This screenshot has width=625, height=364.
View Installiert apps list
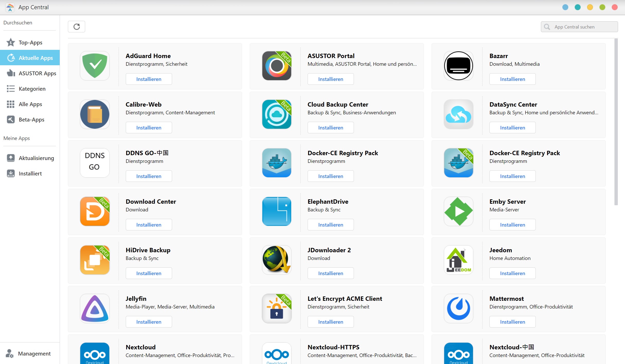pyautogui.click(x=30, y=173)
